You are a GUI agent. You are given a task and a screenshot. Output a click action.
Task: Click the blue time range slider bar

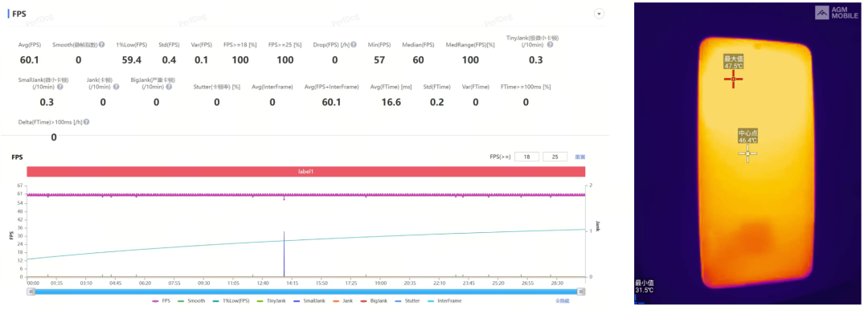click(x=306, y=292)
